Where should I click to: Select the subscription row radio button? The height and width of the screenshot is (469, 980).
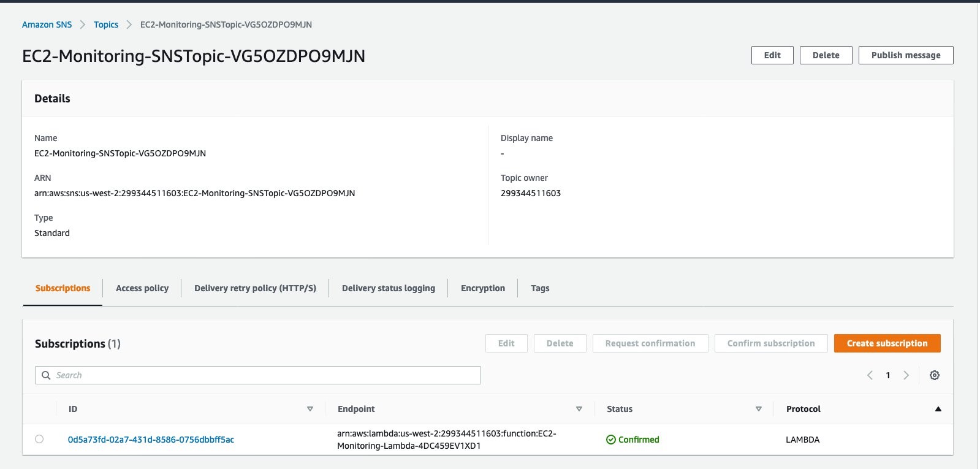pos(39,439)
